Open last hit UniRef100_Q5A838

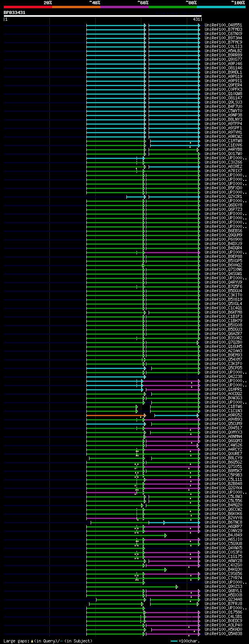coord(223,634)
